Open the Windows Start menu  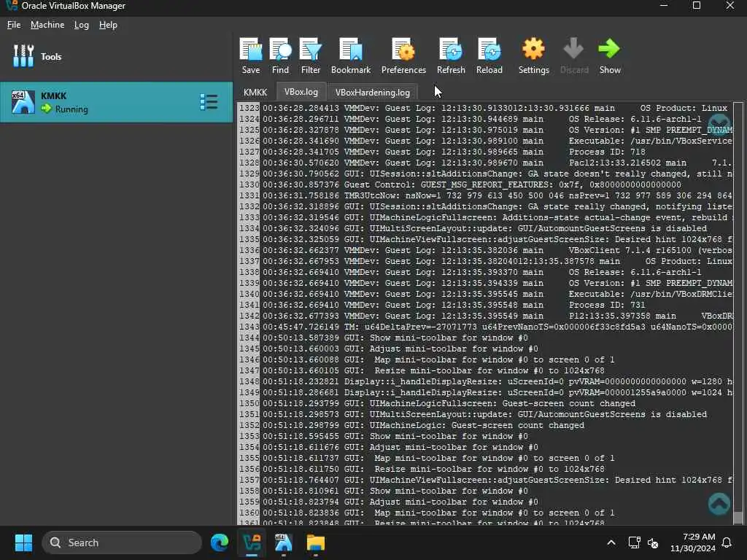coord(23,542)
